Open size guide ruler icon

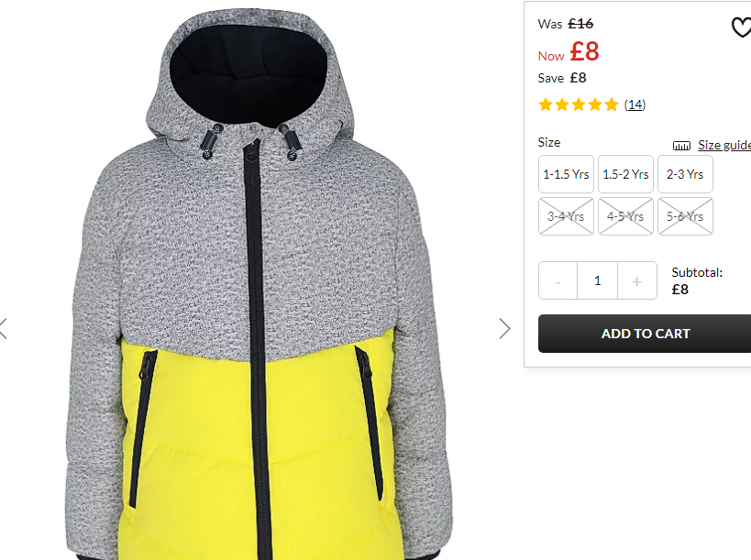(681, 146)
